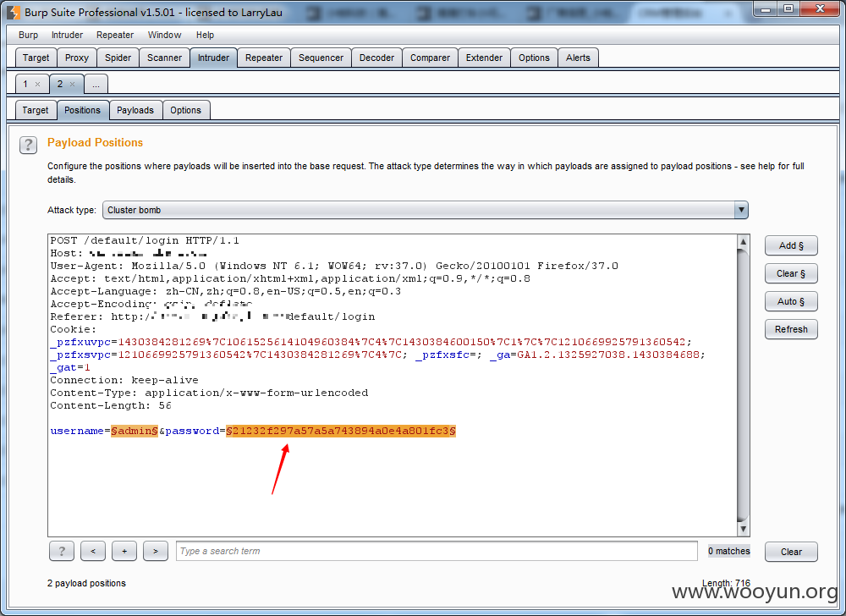Switch to the Sequencer tab
Screen dimensions: 846x616
tap(321, 58)
